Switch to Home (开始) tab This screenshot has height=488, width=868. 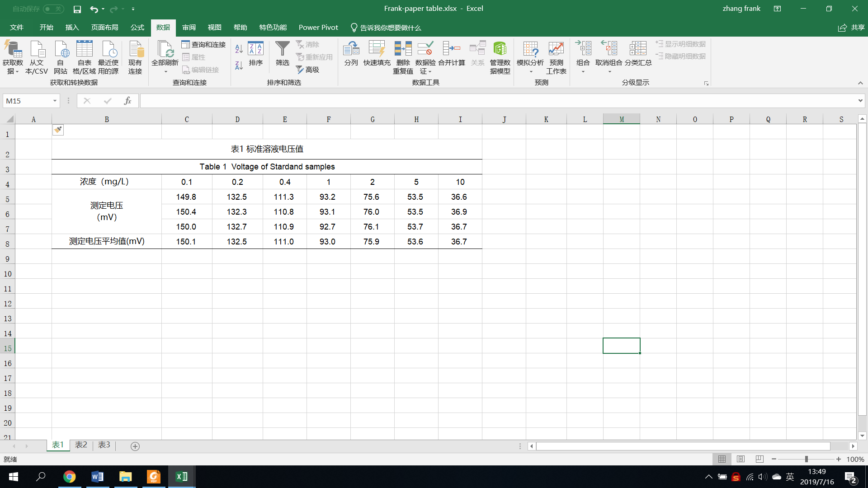46,28
